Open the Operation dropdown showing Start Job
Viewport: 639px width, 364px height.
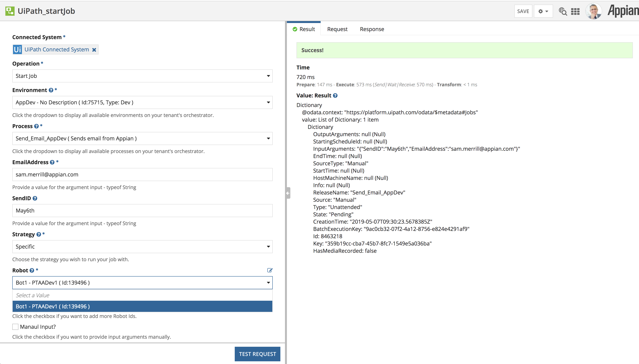click(142, 76)
